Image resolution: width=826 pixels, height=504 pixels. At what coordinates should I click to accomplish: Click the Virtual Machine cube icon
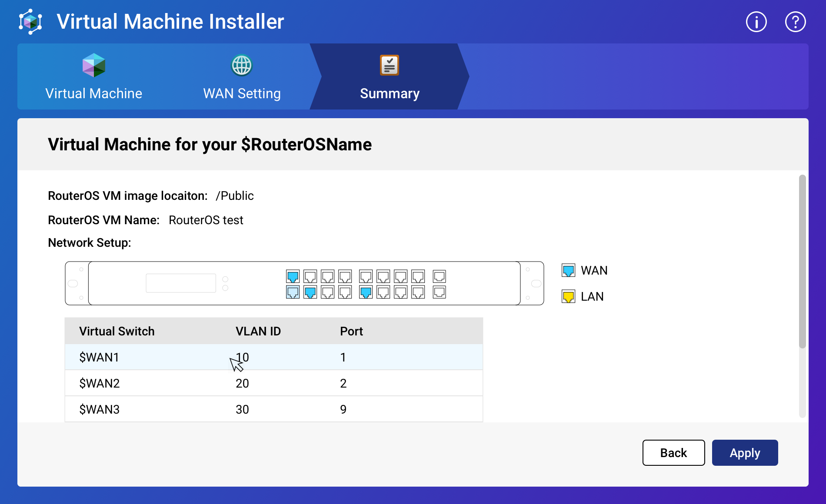(x=94, y=65)
